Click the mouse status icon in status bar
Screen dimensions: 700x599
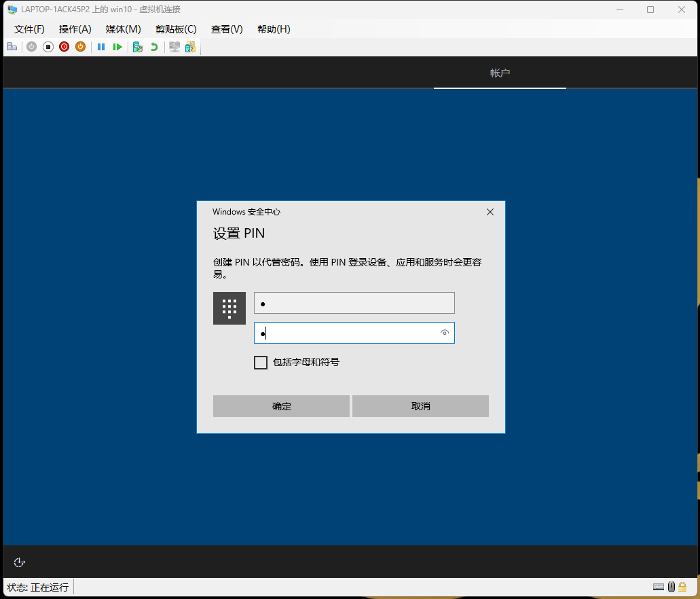(x=671, y=587)
